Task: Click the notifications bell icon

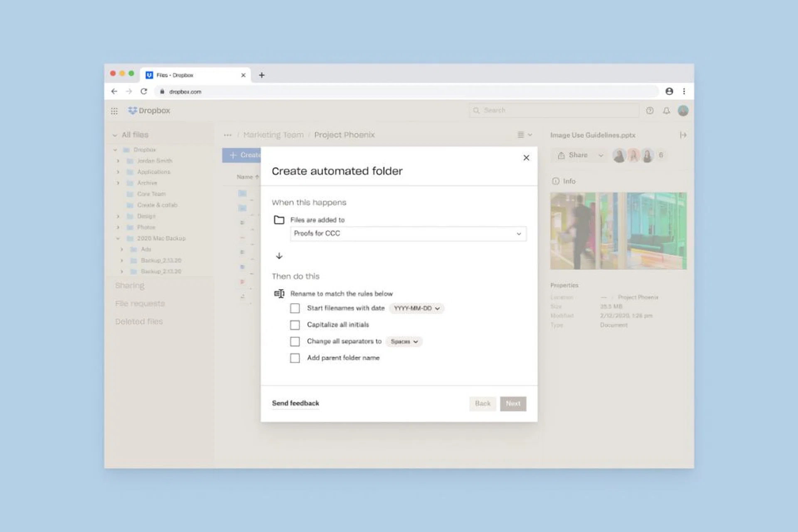Action: pos(666,111)
